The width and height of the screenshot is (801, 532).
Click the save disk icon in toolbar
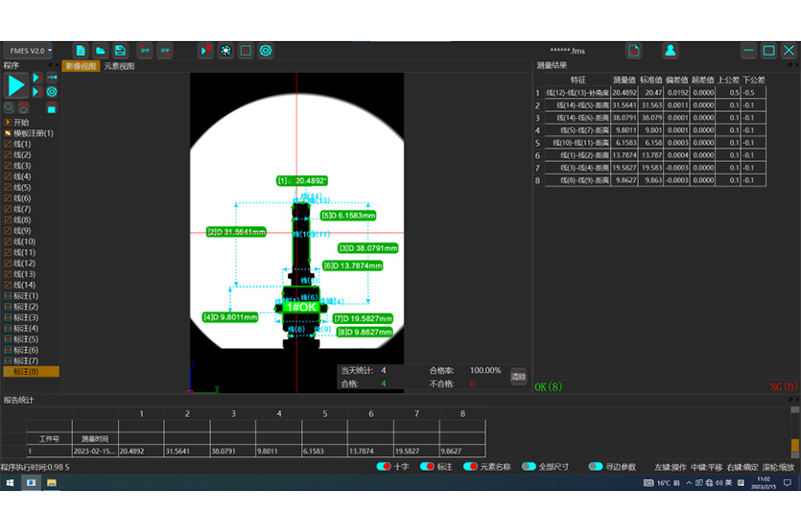[120, 51]
